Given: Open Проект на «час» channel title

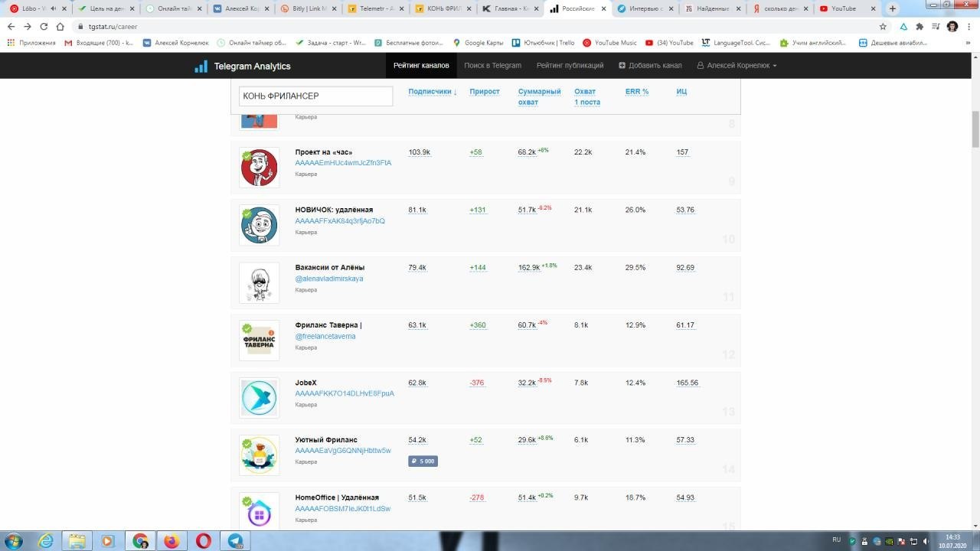Looking at the screenshot, I should tap(324, 152).
